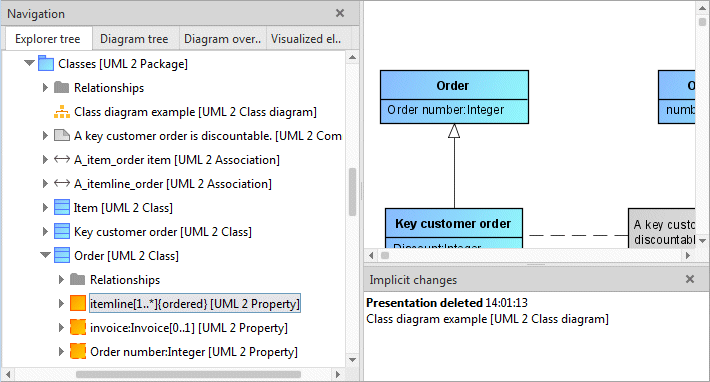The image size is (710, 382).
Task: Select Class diagram example [UML 2 Class diagram] row
Action: point(195,112)
